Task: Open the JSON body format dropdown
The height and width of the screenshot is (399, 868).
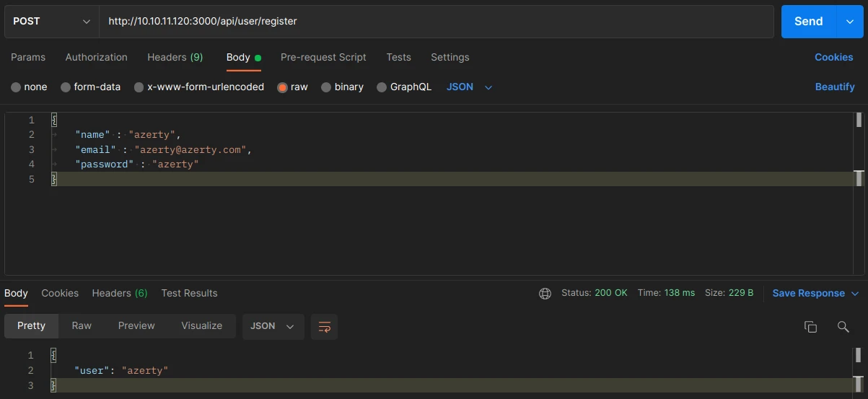Action: 469,87
